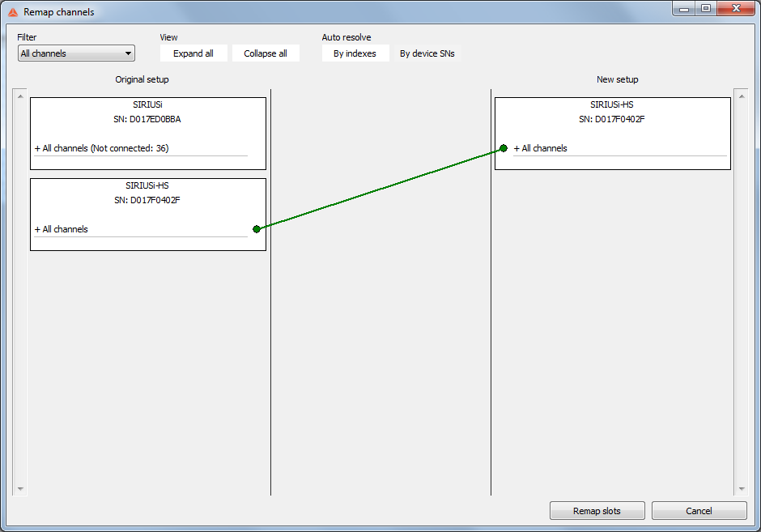Click Original setup scrollbar down arrow
Screen dimensions: 761x532
(x=20, y=489)
